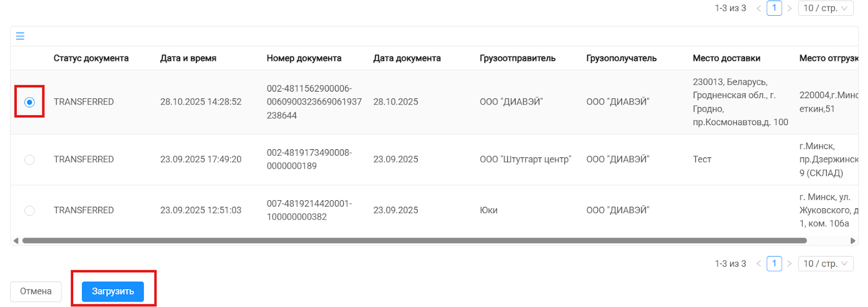Click bottom pagination next page arrow
The width and height of the screenshot is (868, 307).
(789, 264)
